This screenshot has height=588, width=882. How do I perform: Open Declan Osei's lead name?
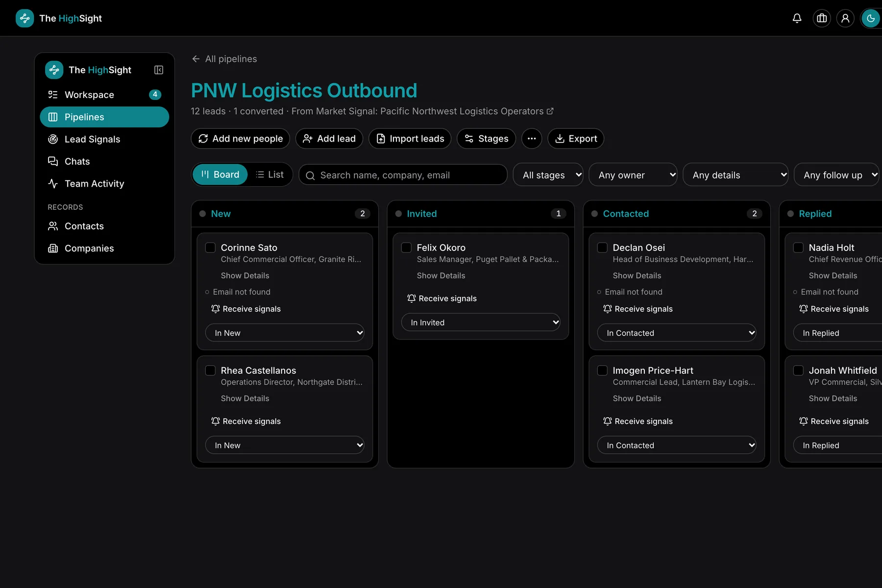(638, 248)
